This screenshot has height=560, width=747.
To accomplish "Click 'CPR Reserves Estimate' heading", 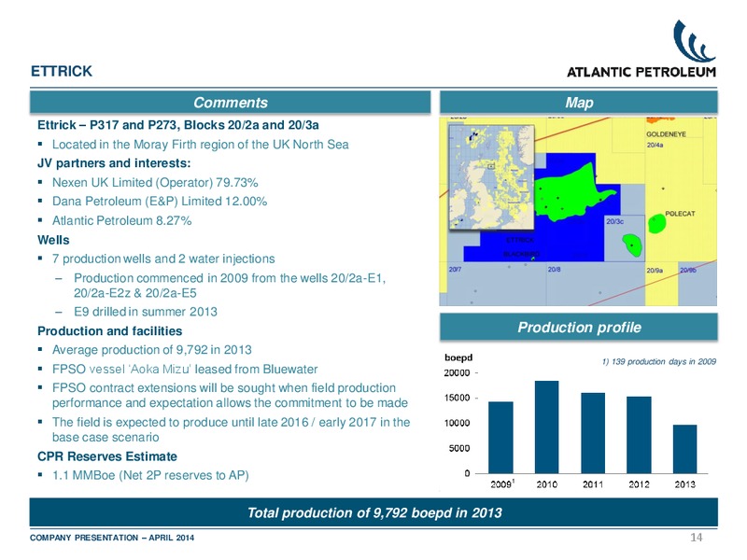I will [x=107, y=456].
